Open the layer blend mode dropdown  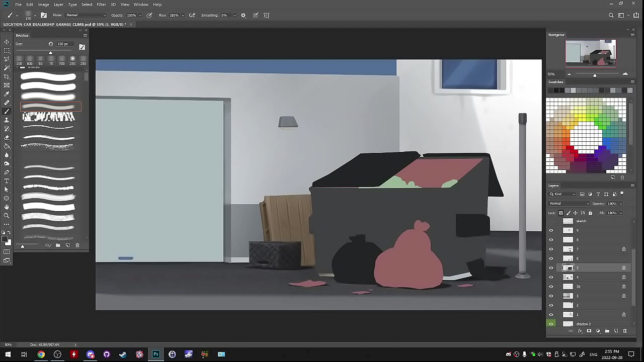point(569,204)
